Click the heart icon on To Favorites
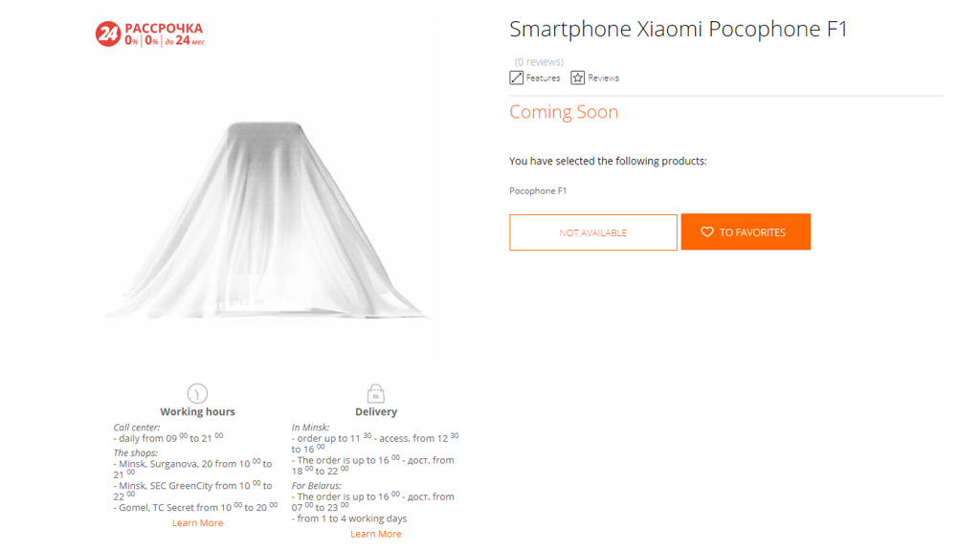This screenshot has height=551, width=980. (707, 231)
